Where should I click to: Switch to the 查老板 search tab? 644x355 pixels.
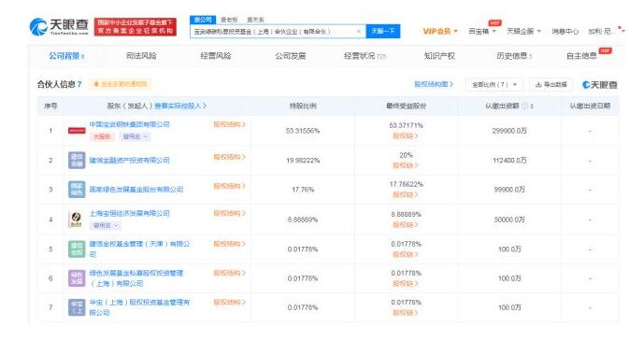(229, 20)
